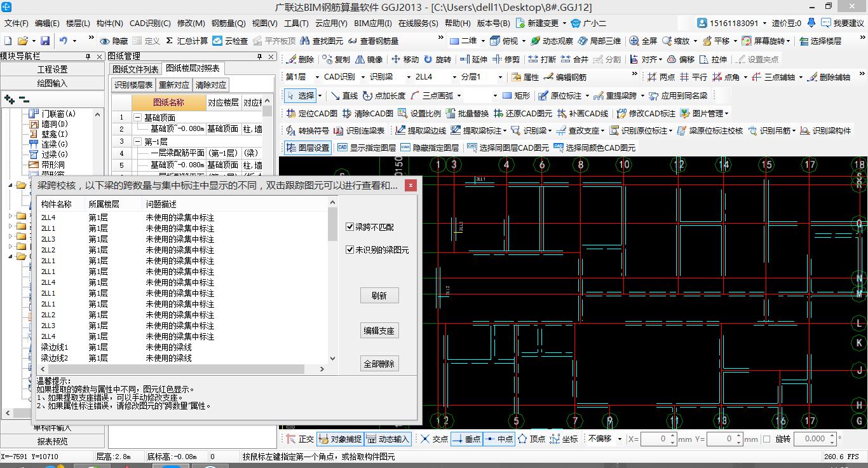Click the 重新对应 button
The image size is (868, 468).
pyautogui.click(x=174, y=85)
